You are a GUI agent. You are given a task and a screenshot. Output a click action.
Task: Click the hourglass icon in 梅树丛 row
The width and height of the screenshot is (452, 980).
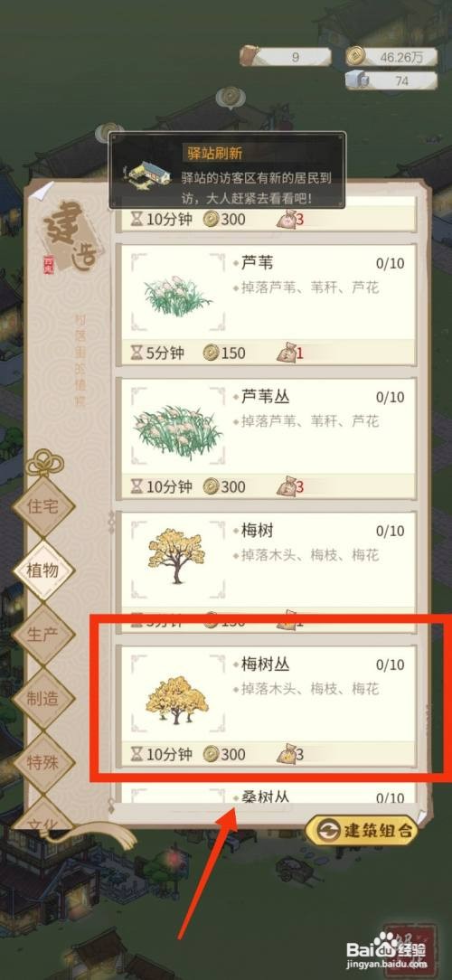click(137, 754)
